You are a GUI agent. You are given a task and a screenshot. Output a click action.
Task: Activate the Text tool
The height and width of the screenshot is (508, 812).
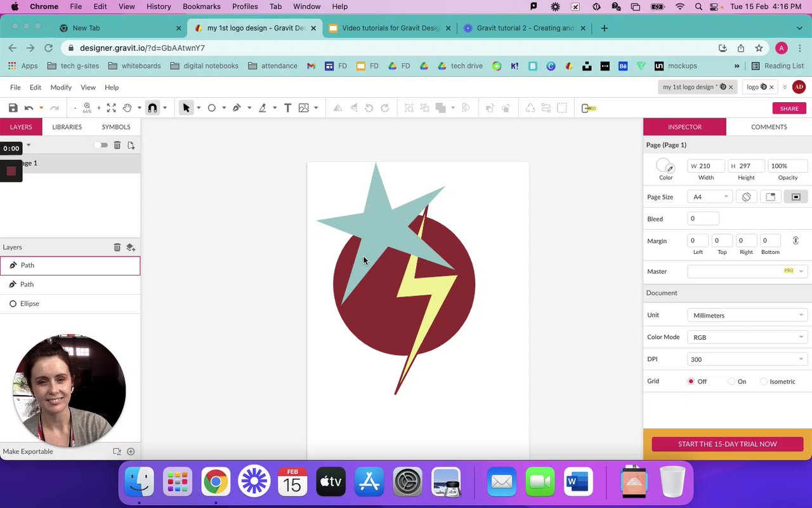click(x=287, y=108)
